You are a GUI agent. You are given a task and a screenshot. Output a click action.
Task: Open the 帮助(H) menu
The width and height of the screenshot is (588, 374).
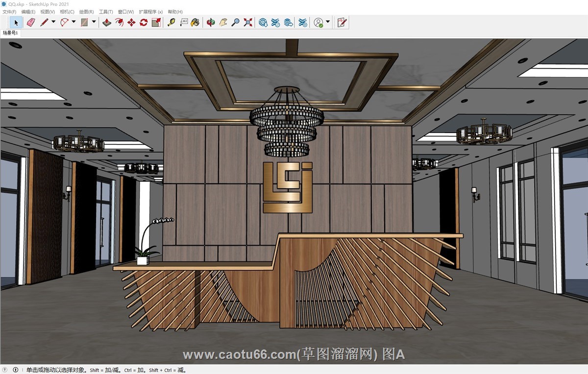pyautogui.click(x=175, y=12)
